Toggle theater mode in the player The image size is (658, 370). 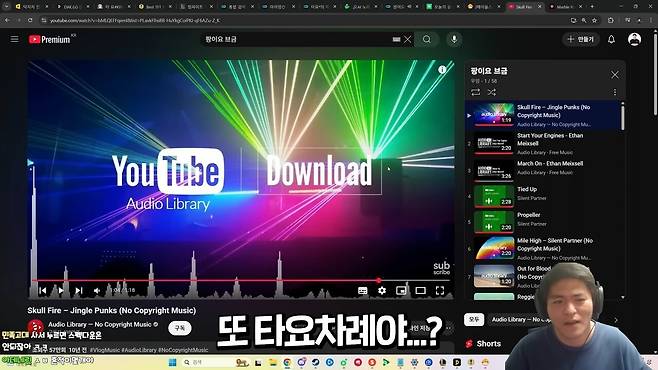coord(420,290)
